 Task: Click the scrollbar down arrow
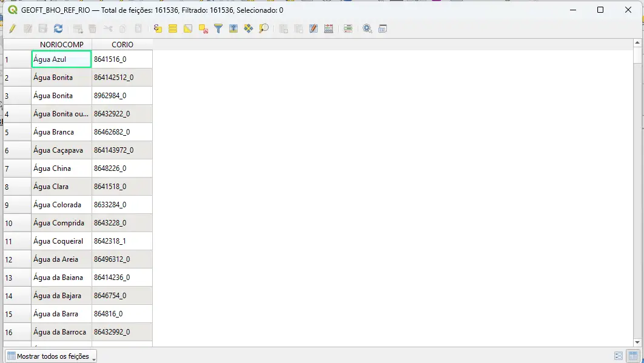pos(637,342)
